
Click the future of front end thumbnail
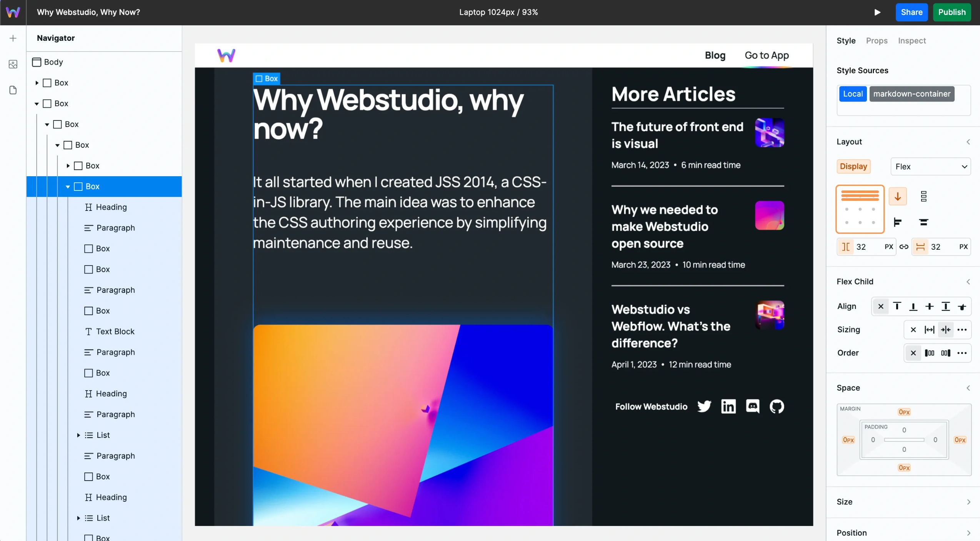[x=770, y=133]
